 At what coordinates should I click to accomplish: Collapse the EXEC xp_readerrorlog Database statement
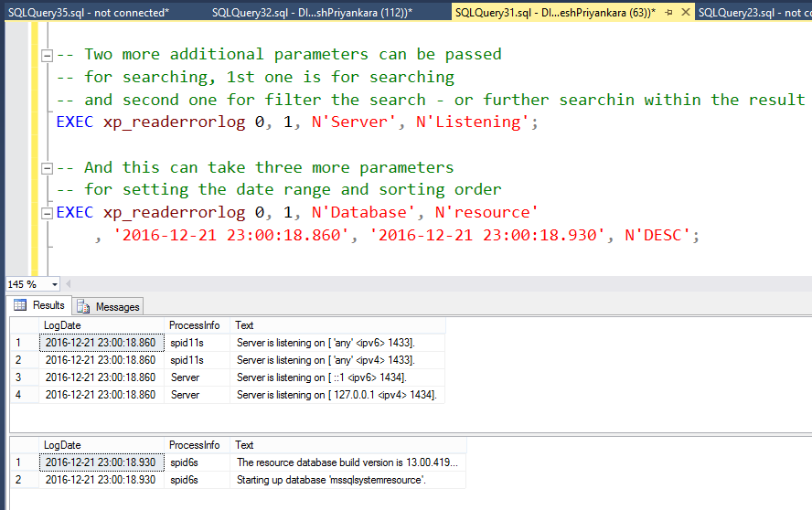click(48, 213)
